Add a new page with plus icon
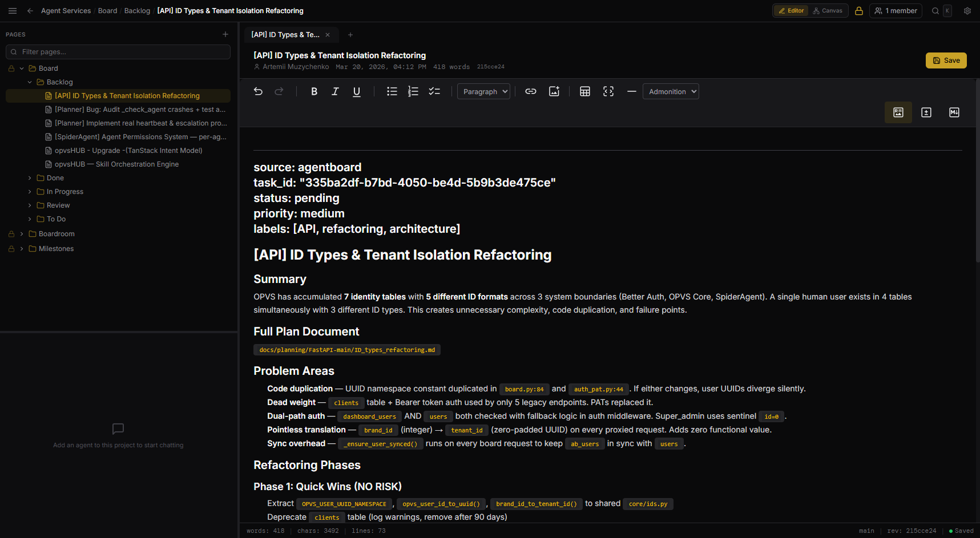Screen dimensions: 980x538 [x=225, y=34]
